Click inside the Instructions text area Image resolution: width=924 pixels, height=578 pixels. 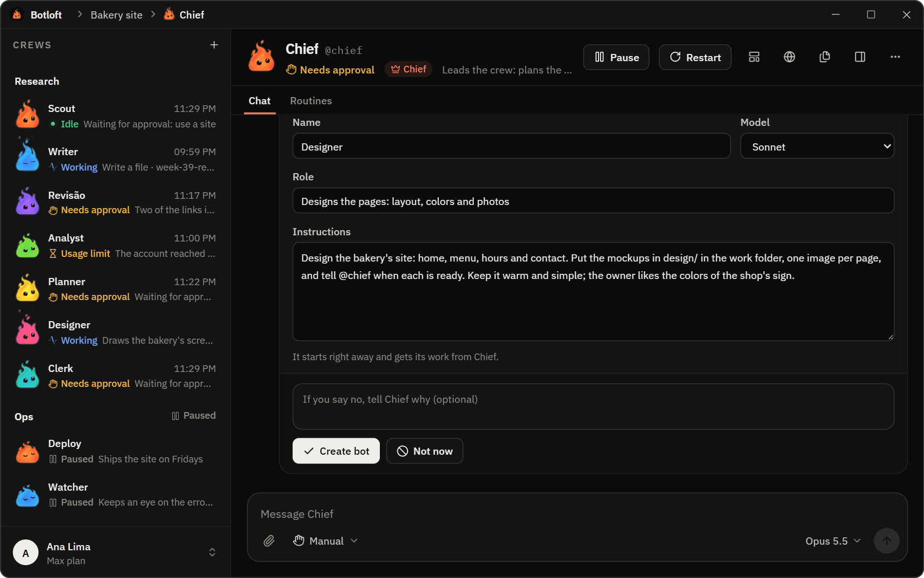pos(593,292)
